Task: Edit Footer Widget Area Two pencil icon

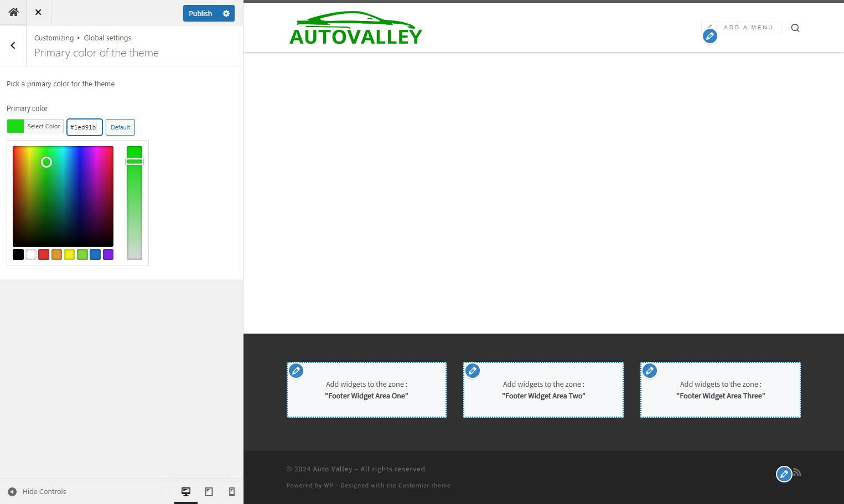Action: [473, 371]
